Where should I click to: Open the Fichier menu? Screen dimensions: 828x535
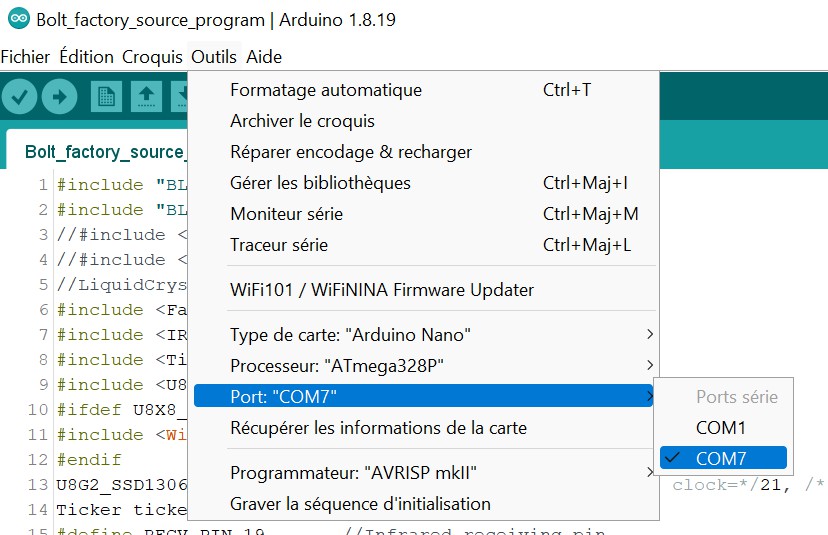pyautogui.click(x=25, y=57)
